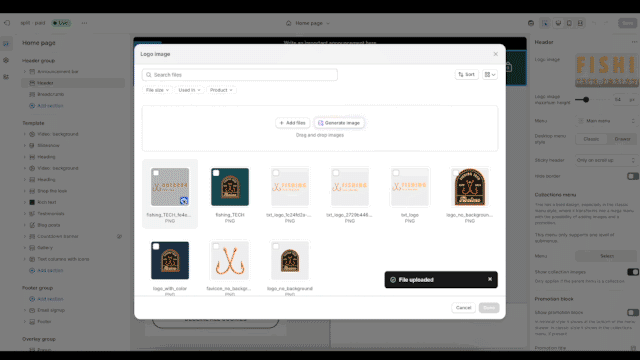Click the undo arrow icon
Image resolution: width=640 pixels, height=360 pixels.
[594, 23]
